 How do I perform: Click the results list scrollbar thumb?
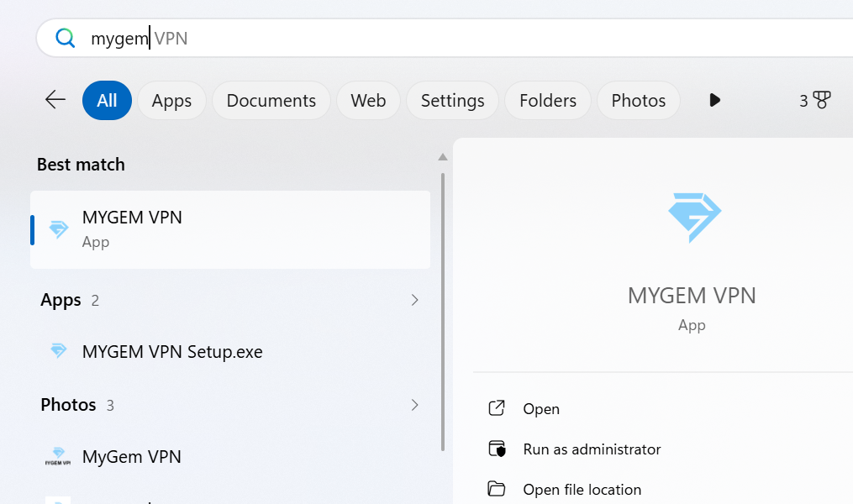[443, 312]
